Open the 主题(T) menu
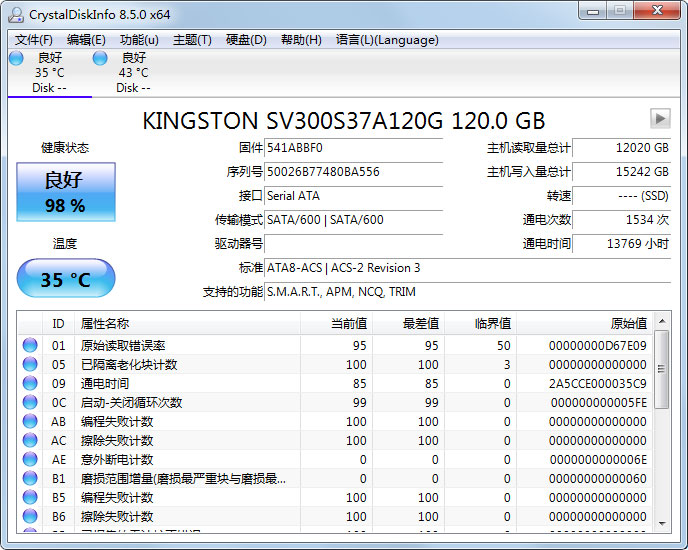The width and height of the screenshot is (688, 550). [192, 40]
